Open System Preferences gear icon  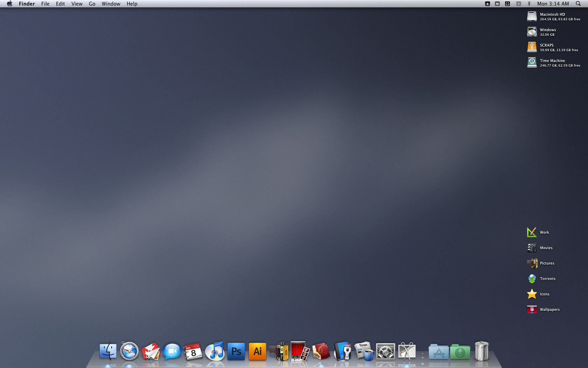click(385, 351)
